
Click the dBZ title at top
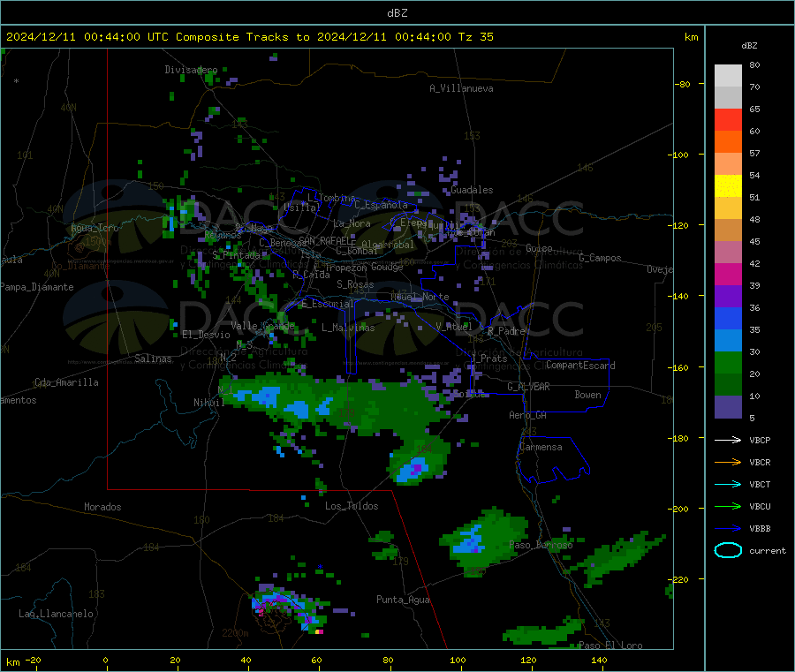click(x=397, y=13)
